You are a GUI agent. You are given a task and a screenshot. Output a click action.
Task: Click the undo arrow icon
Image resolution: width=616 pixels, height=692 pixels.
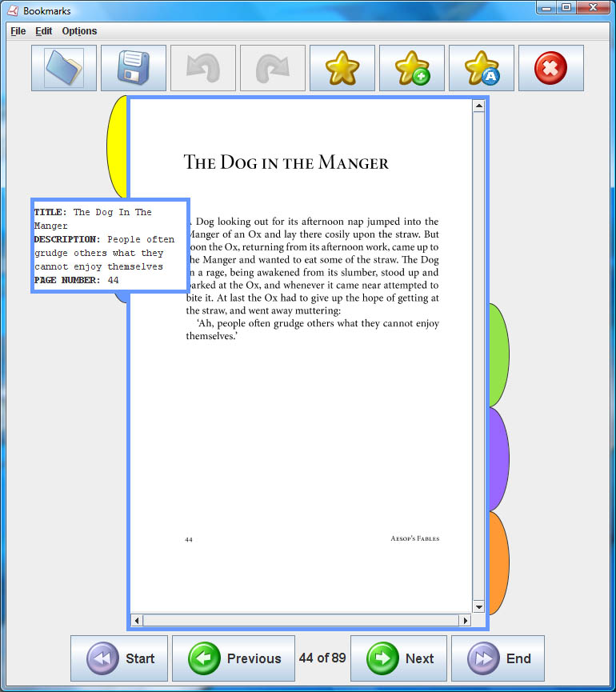click(203, 68)
